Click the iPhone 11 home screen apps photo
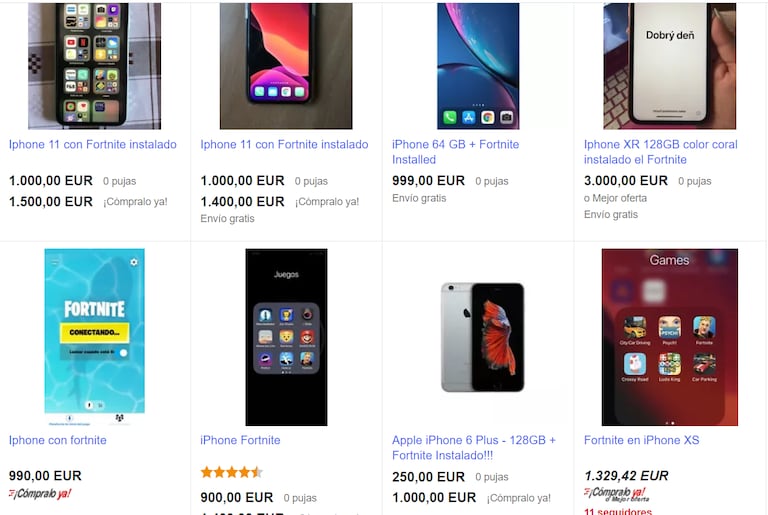 [x=95, y=66]
